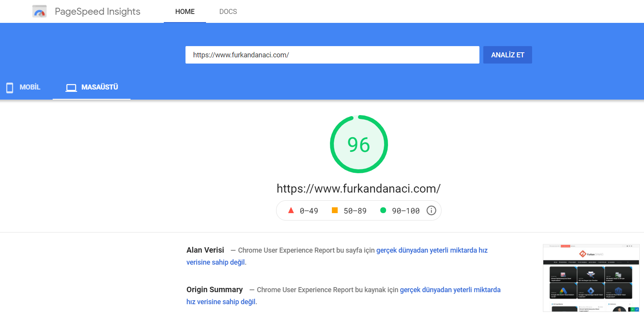This screenshot has width=644, height=322.
Task: Open the website screenshot thumbnail
Action: [591, 278]
